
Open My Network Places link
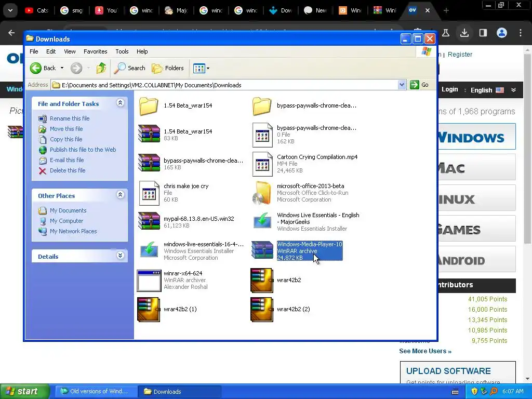click(x=73, y=231)
